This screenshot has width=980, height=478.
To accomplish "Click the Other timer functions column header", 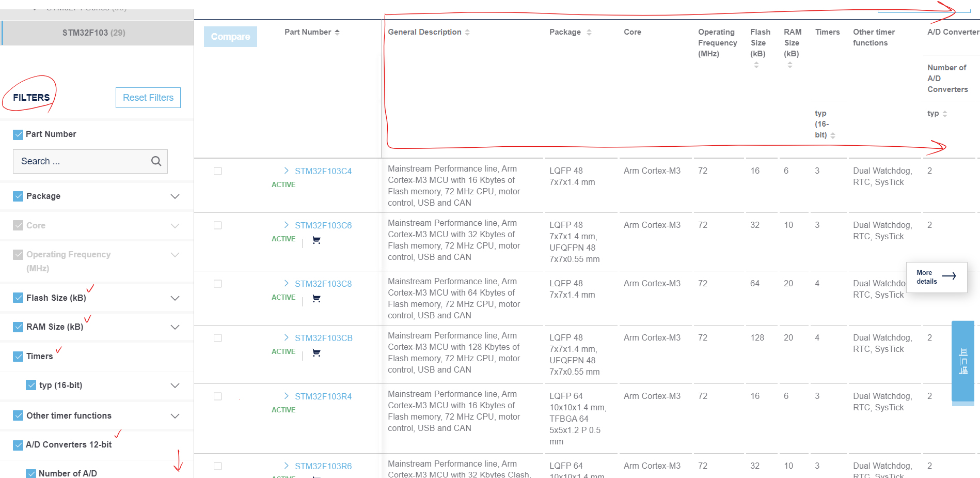I will tap(874, 37).
